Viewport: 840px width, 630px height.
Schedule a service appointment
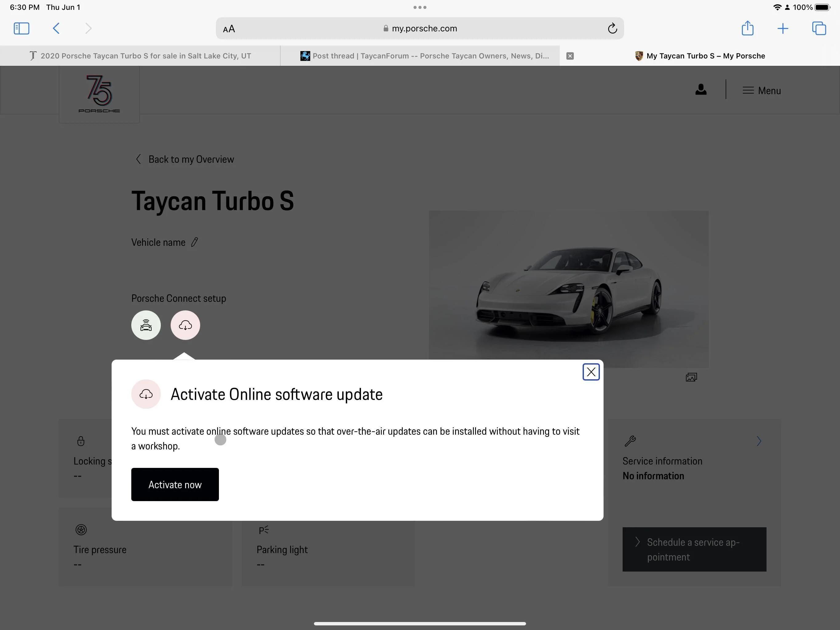pos(694,549)
